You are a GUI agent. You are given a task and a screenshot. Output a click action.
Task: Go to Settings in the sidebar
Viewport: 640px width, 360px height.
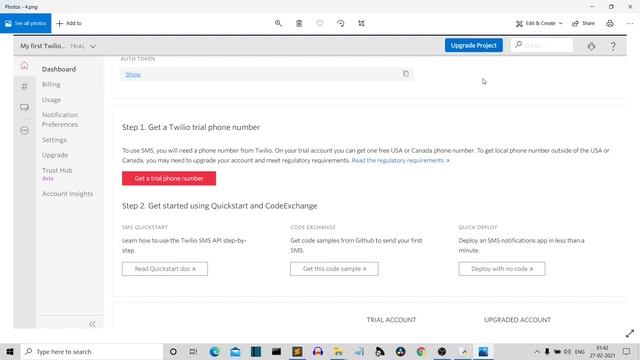pyautogui.click(x=54, y=140)
